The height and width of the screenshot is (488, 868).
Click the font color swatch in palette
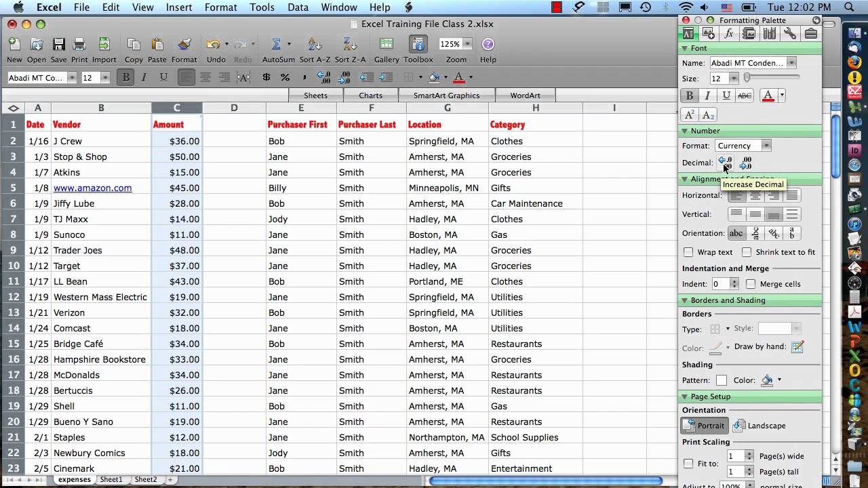(x=768, y=96)
